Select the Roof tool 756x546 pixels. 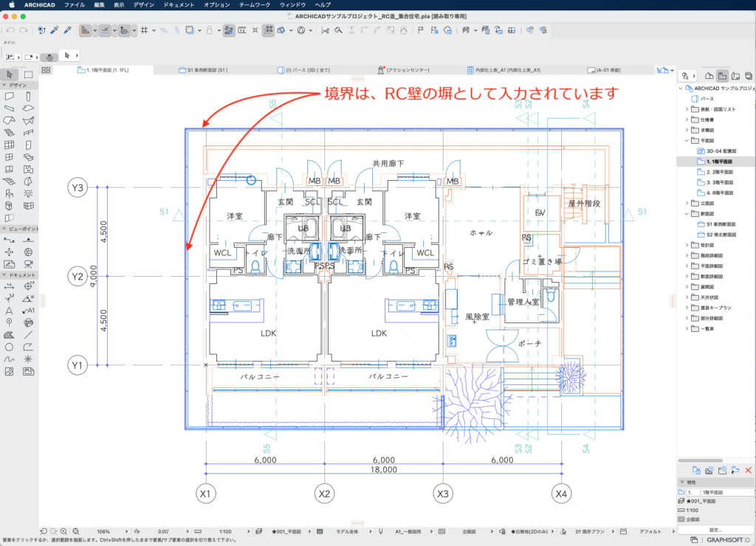tap(9, 120)
